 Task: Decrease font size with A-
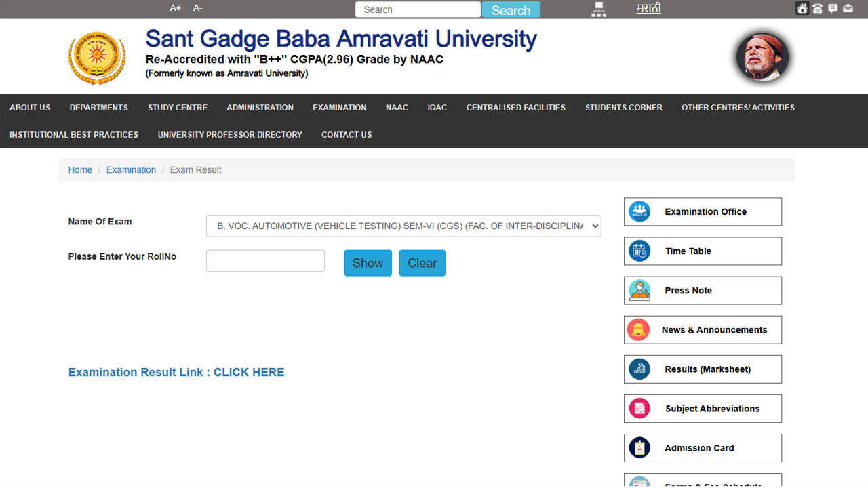[198, 8]
